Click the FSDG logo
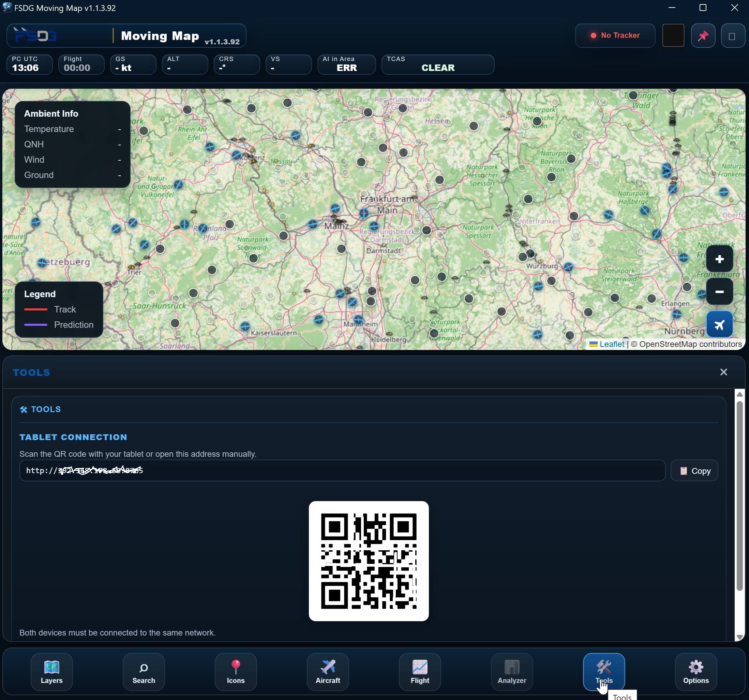Image resolution: width=749 pixels, height=700 pixels. coord(35,35)
